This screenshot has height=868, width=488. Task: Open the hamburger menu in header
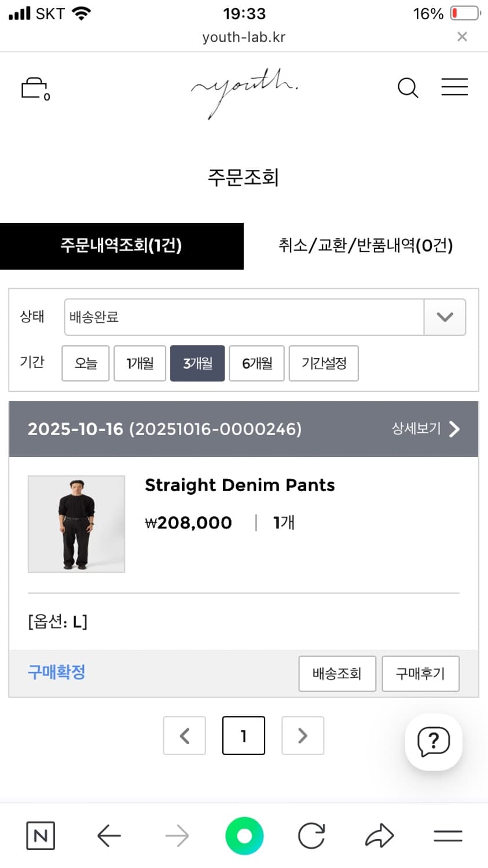point(454,87)
